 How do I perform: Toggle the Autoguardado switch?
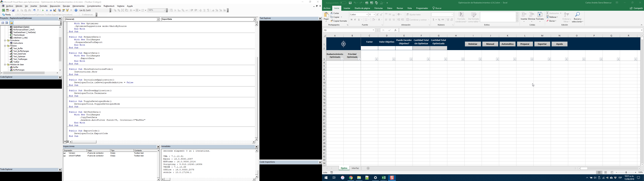pos(343,3)
